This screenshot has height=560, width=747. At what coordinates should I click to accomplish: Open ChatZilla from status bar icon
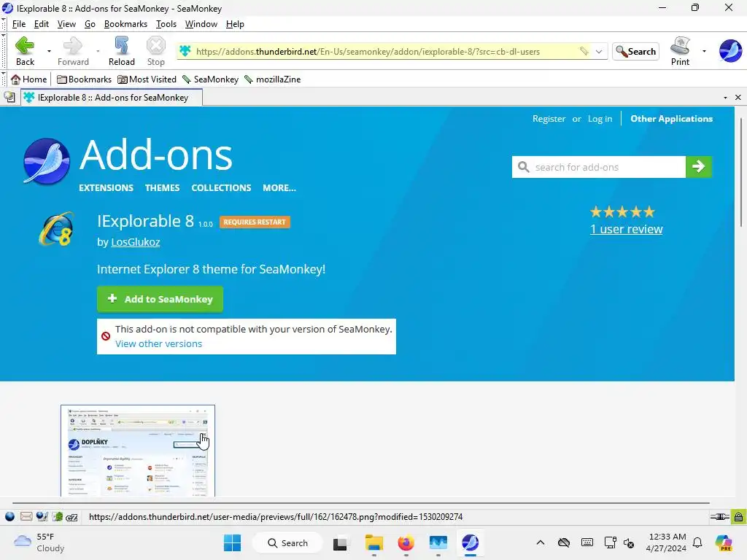coord(72,517)
